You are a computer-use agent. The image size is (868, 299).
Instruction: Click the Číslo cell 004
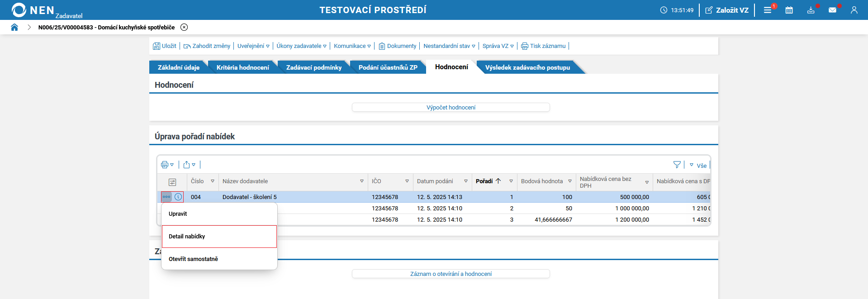coord(203,197)
